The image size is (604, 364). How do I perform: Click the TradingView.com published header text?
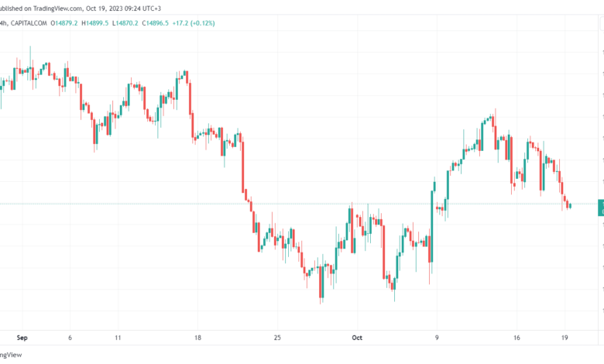coord(81,8)
